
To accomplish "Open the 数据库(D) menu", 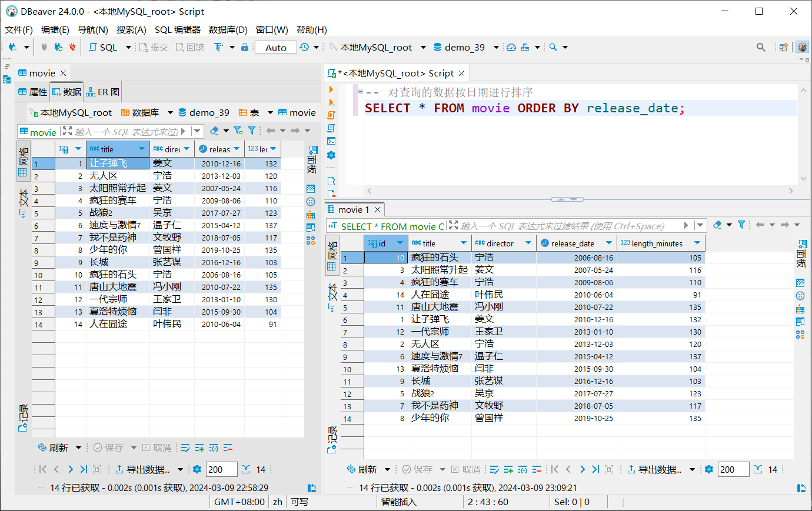I will (228, 29).
